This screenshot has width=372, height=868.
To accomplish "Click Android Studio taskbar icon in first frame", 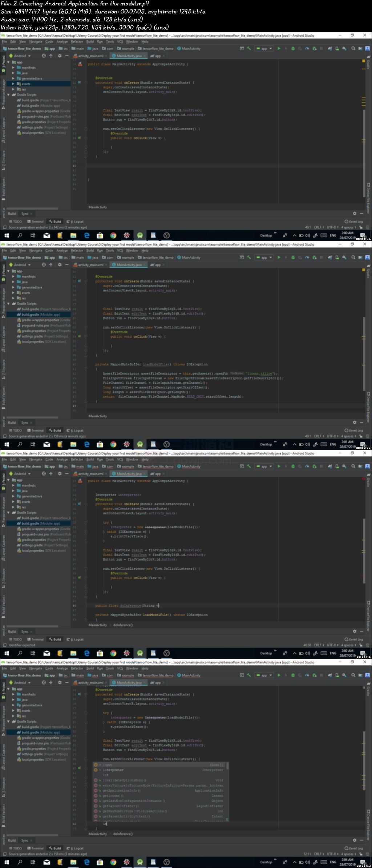I will click(x=140, y=235).
